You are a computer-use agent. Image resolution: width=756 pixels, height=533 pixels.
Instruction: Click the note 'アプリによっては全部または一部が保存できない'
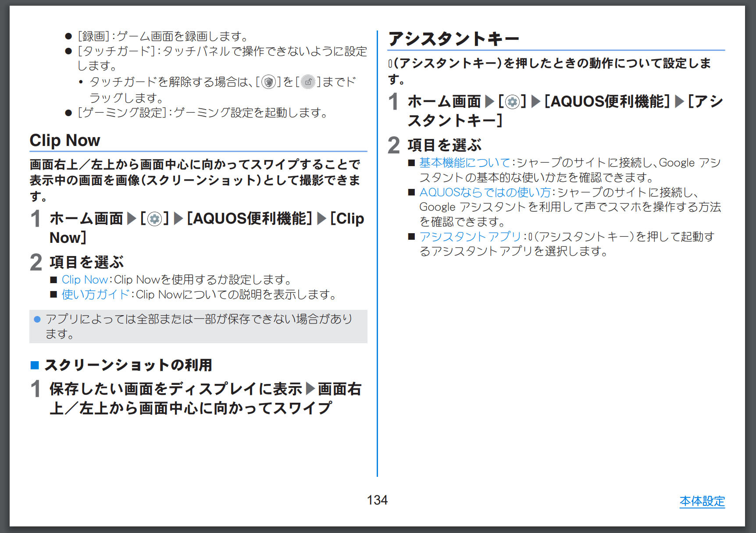point(199,327)
